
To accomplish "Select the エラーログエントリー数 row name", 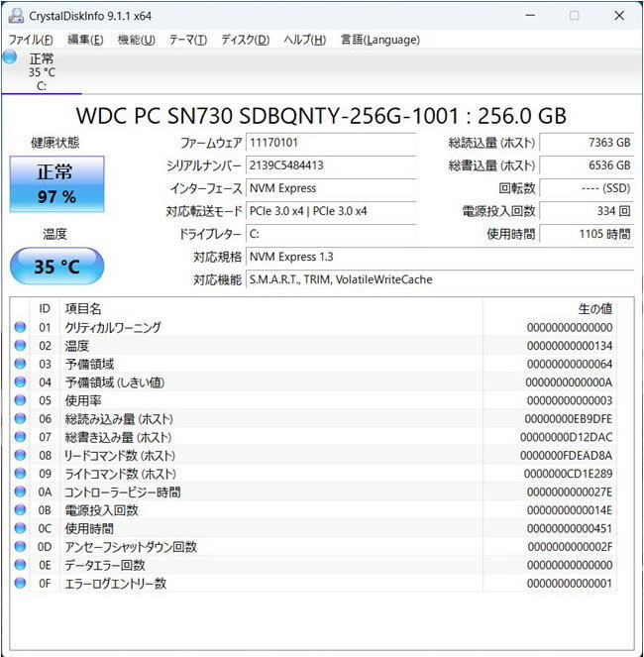I will click(115, 584).
